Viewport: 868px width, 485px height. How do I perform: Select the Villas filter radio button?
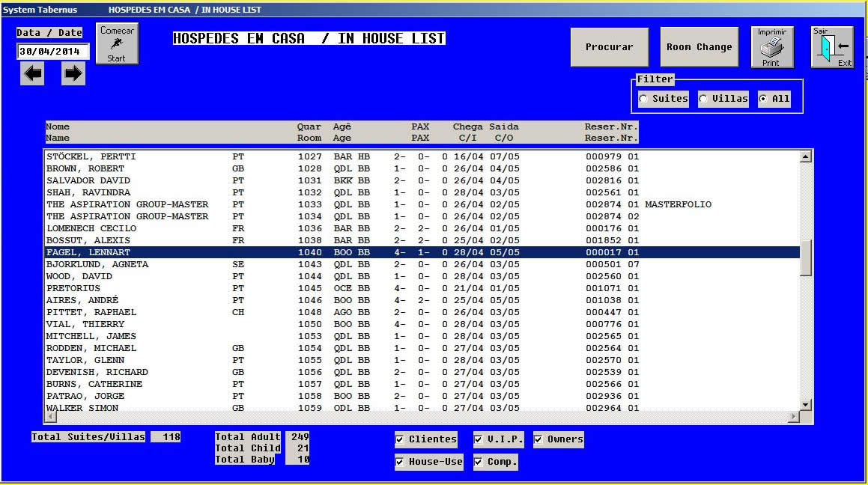tap(704, 99)
